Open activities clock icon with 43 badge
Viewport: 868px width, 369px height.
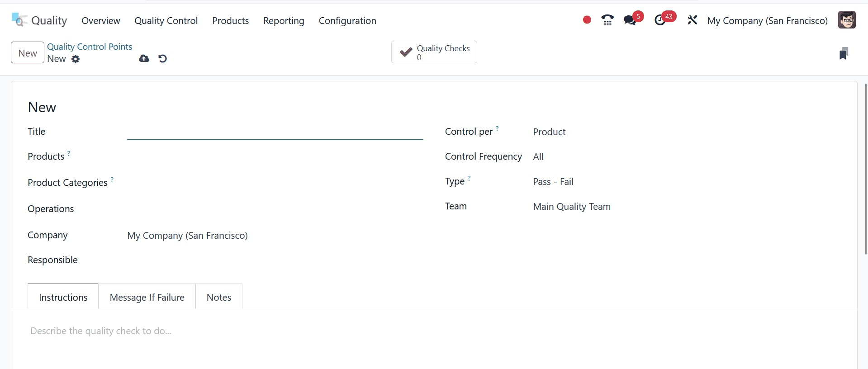pyautogui.click(x=660, y=20)
